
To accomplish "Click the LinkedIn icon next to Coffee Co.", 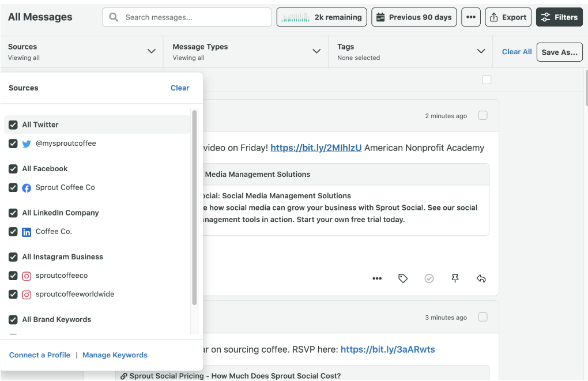I will [25, 231].
